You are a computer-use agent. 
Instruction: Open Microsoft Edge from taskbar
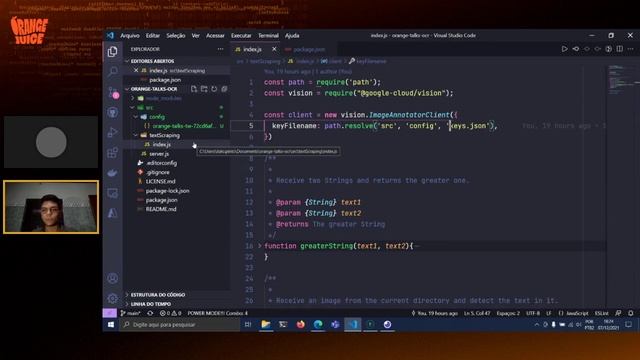point(318,324)
